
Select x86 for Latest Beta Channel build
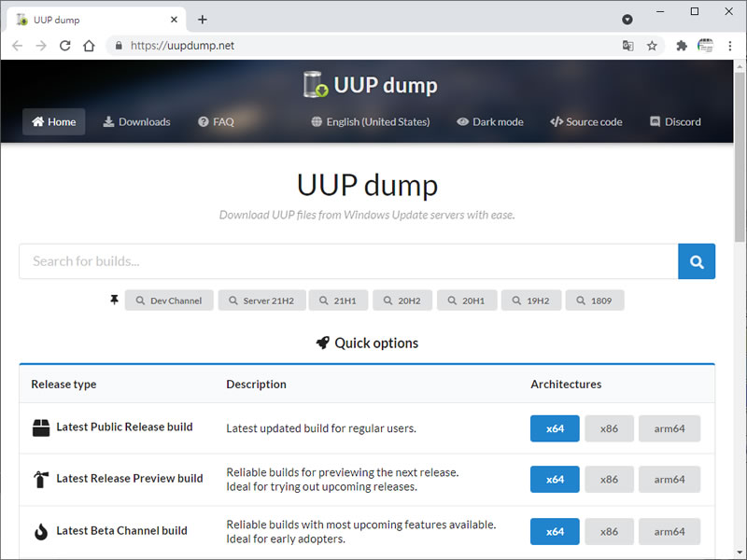610,531
